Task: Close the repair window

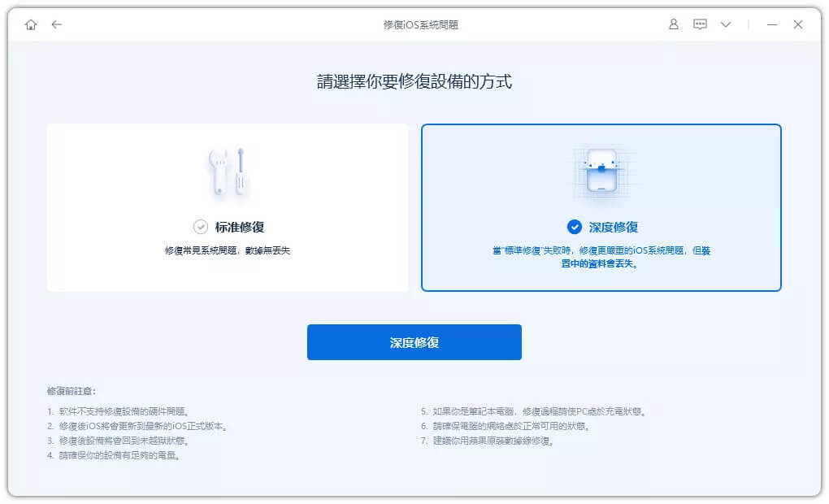Action: tap(798, 24)
